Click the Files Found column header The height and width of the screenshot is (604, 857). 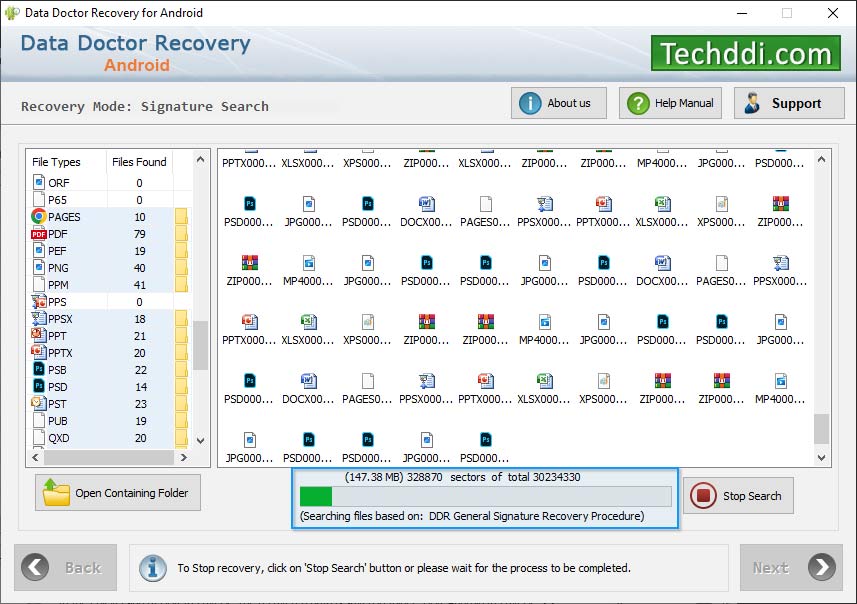click(139, 162)
